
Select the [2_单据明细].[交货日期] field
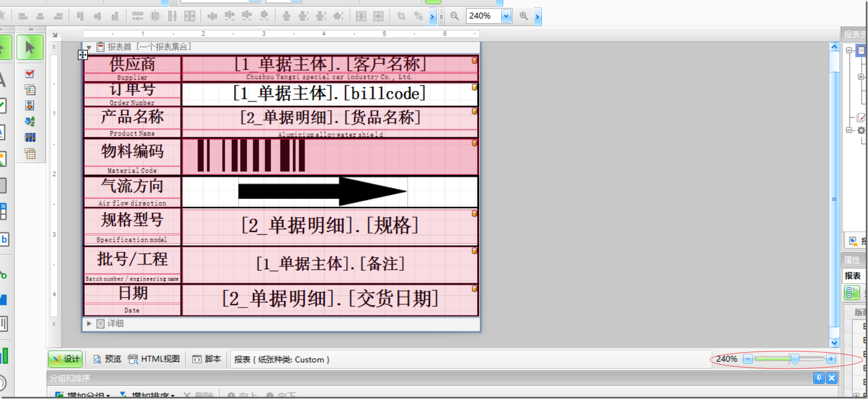tap(330, 299)
